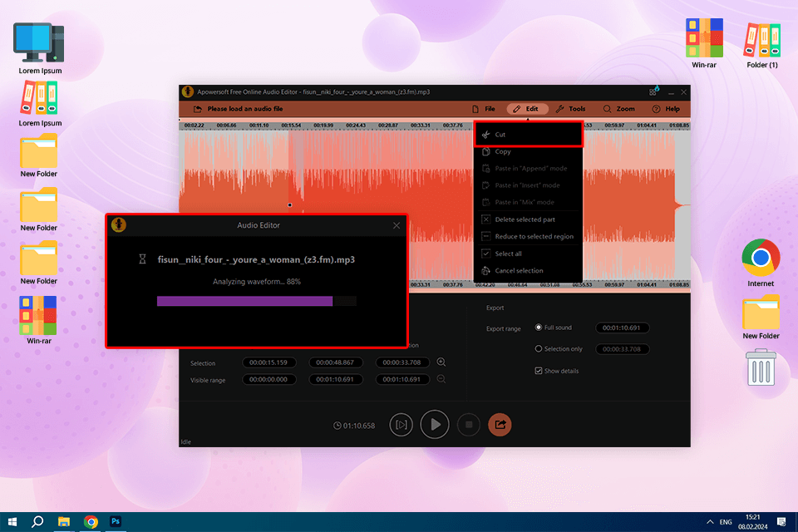798x532 pixels.
Task: Choose Copy from the Edit menu
Action: tap(529, 152)
